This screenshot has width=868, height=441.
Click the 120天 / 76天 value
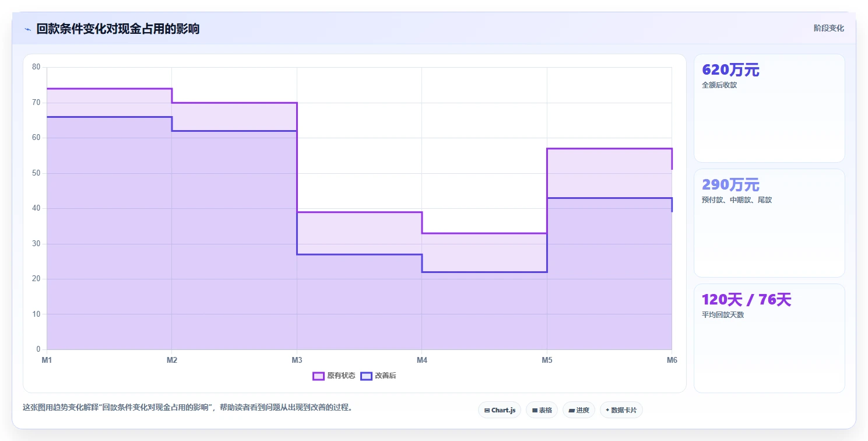(x=746, y=300)
